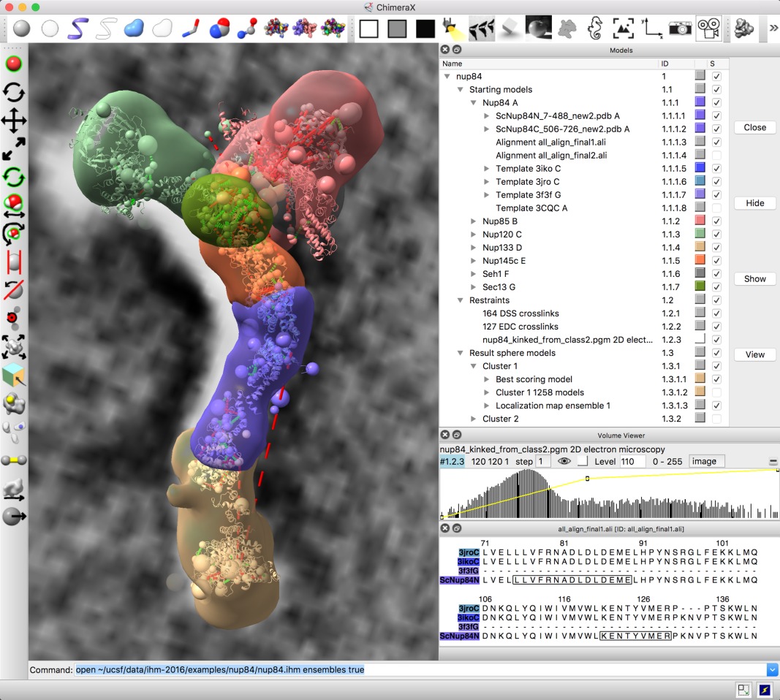This screenshot has width=780, height=700.
Task: Enable the Cluster 2 shown checkbox
Action: point(716,419)
